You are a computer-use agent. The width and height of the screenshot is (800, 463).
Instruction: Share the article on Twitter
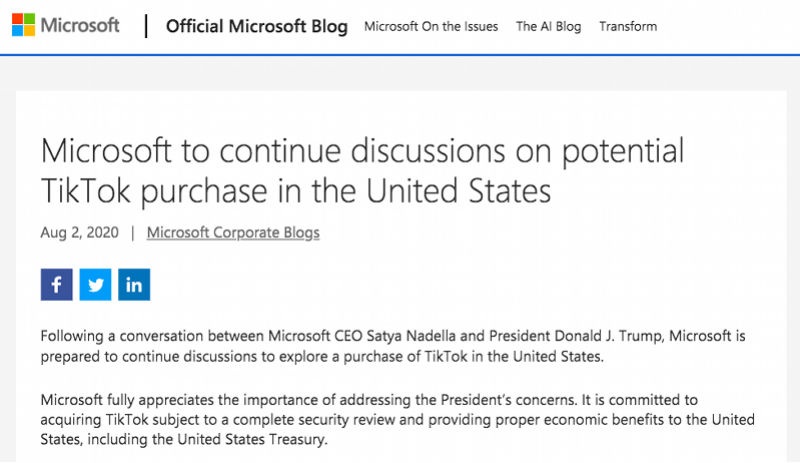[95, 284]
